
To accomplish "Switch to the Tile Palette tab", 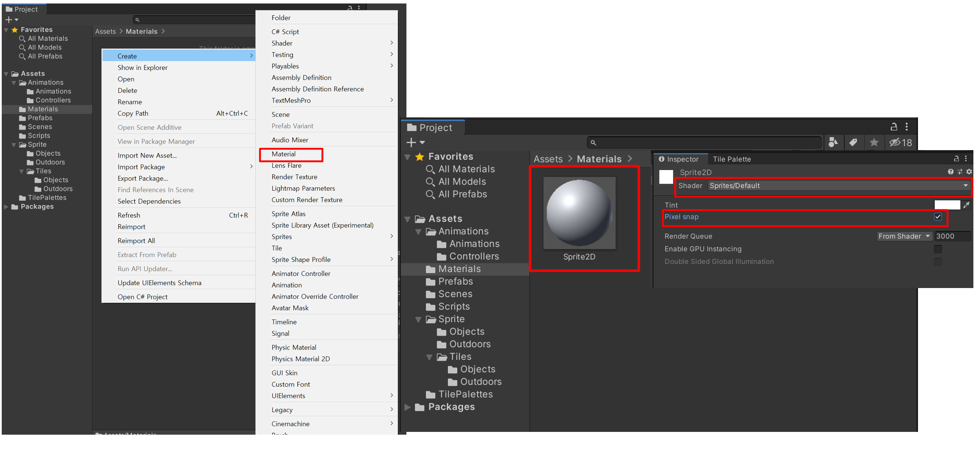I will [732, 159].
